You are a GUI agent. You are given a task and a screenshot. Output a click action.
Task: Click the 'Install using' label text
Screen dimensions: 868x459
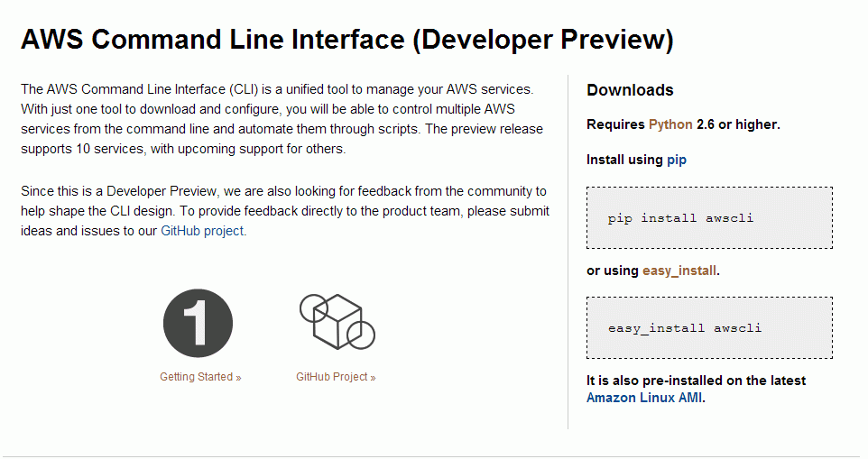coord(624,160)
